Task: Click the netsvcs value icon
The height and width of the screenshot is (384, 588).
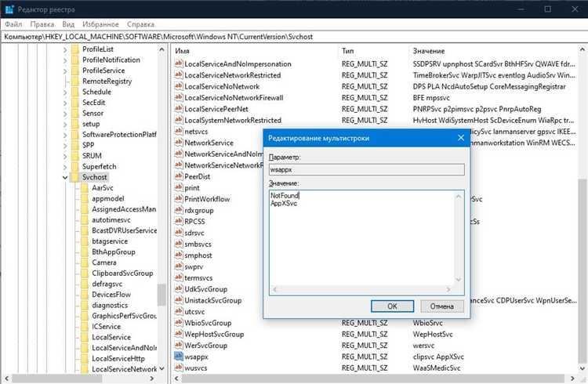Action: (x=179, y=131)
